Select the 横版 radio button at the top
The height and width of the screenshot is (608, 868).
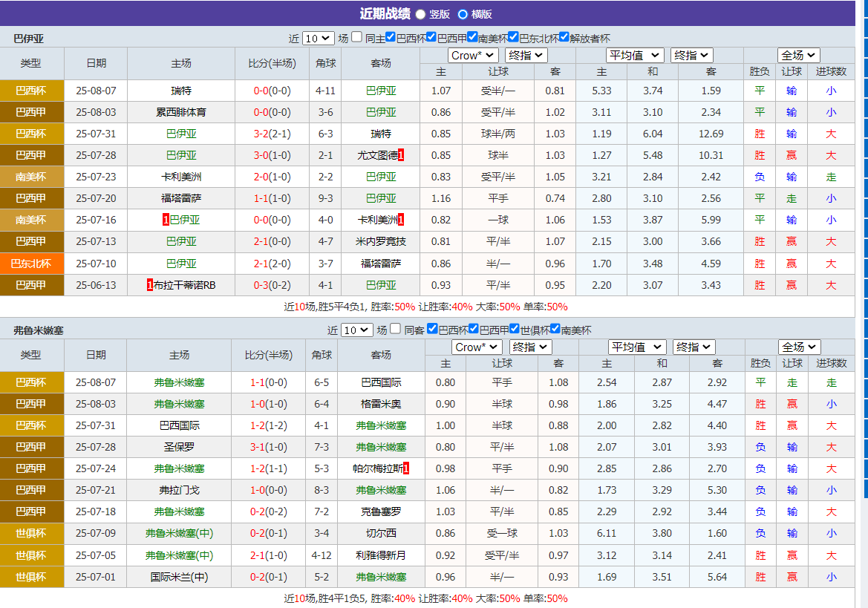pos(462,14)
